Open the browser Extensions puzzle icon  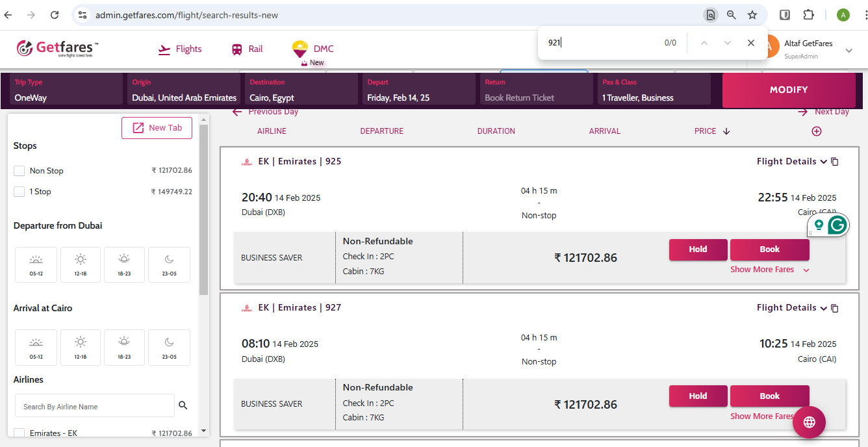(x=808, y=15)
